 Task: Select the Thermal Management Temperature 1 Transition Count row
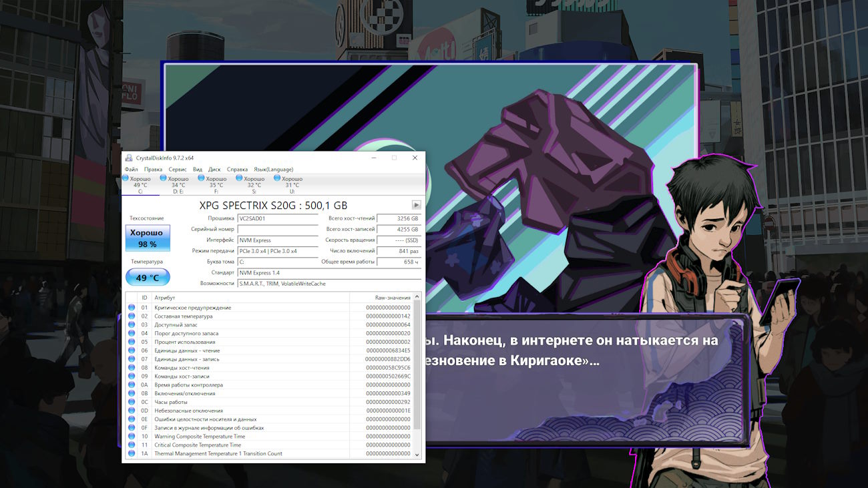click(x=270, y=454)
